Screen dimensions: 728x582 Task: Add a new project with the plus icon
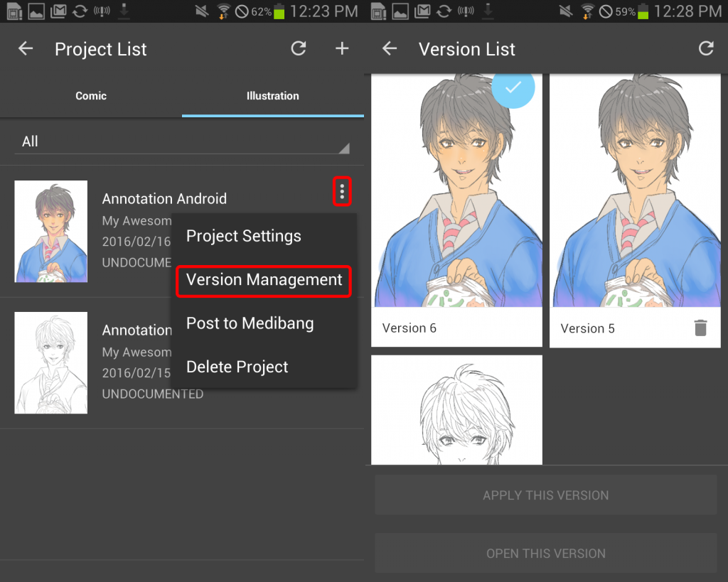click(342, 48)
